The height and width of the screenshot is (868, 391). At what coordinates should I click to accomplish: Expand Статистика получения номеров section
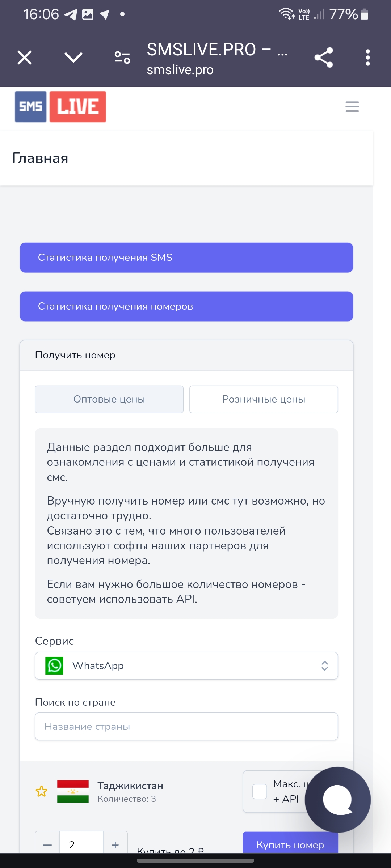click(x=186, y=306)
